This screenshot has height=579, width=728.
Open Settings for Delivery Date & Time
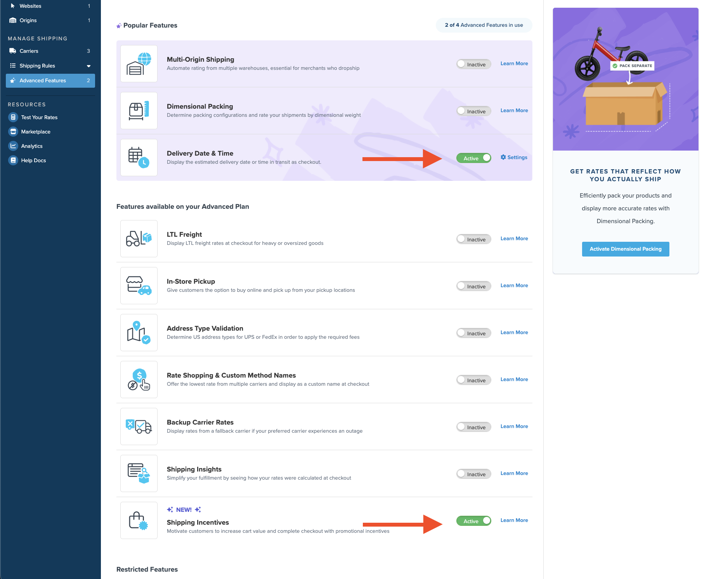click(514, 158)
